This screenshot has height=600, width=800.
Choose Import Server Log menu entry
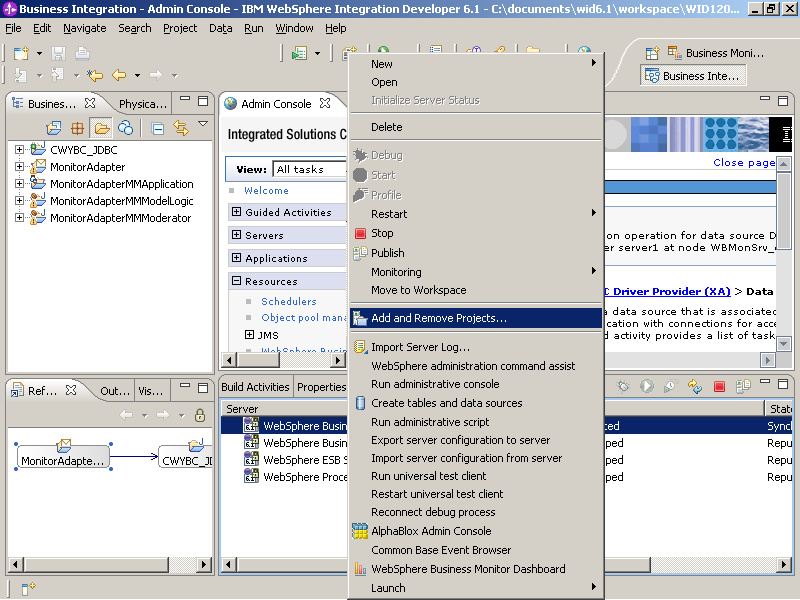[x=476, y=347]
